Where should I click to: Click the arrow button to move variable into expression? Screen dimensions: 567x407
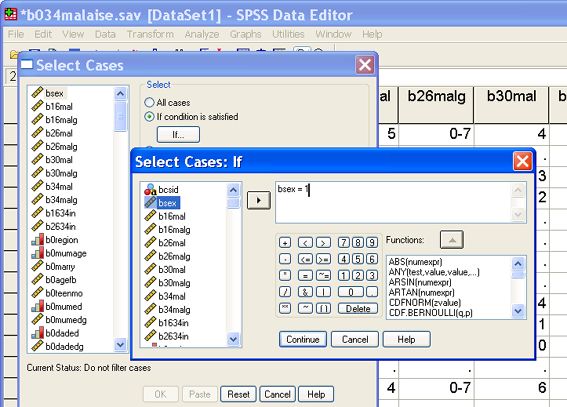click(x=259, y=200)
